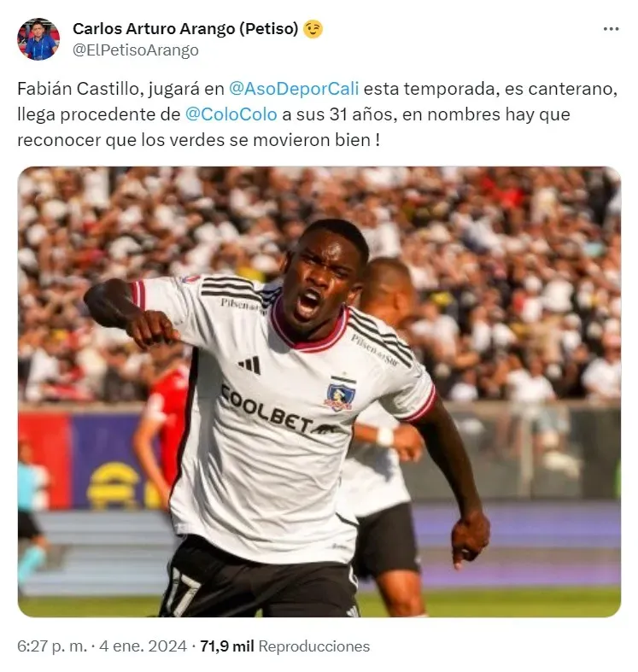Click the 4 ene. 2024 date
The height and width of the screenshot is (672, 638).
coord(143,646)
